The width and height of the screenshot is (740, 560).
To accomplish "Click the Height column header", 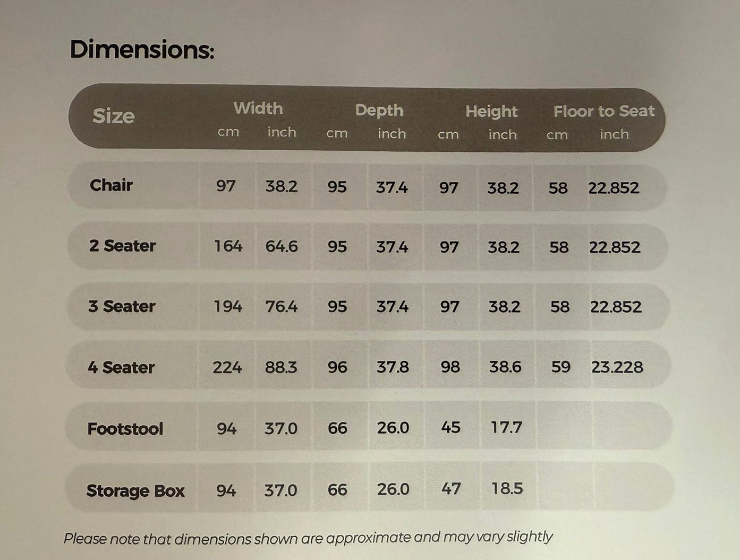I will coord(491,111).
